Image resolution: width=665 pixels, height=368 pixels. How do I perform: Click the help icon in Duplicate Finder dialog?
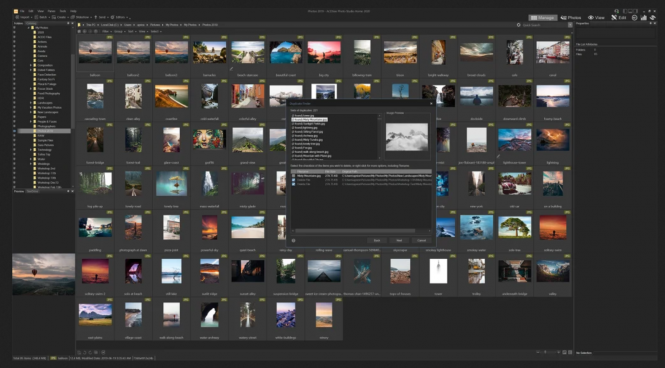293,240
